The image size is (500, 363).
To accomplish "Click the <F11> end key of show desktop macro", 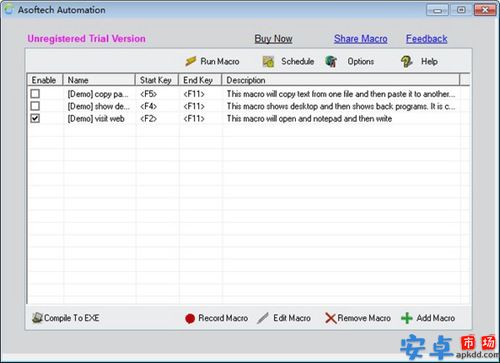I will coord(194,106).
